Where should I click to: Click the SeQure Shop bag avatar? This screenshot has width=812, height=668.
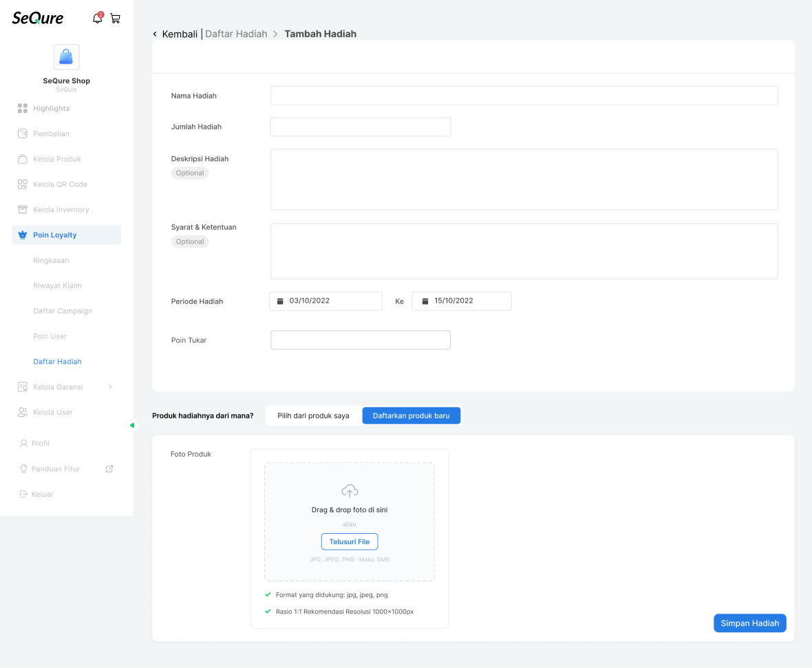(x=66, y=57)
